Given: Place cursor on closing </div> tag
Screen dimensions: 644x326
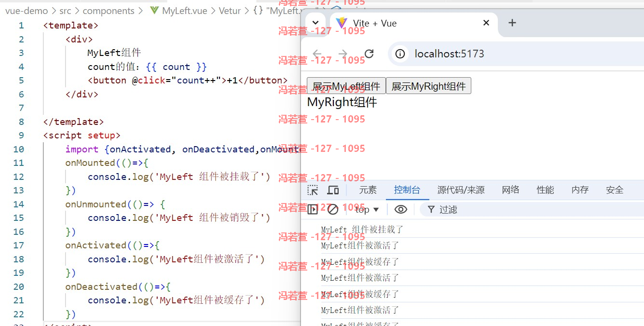Looking at the screenshot, I should 82,94.
